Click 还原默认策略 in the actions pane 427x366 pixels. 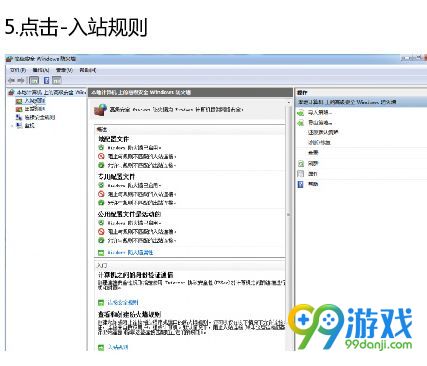pos(323,132)
